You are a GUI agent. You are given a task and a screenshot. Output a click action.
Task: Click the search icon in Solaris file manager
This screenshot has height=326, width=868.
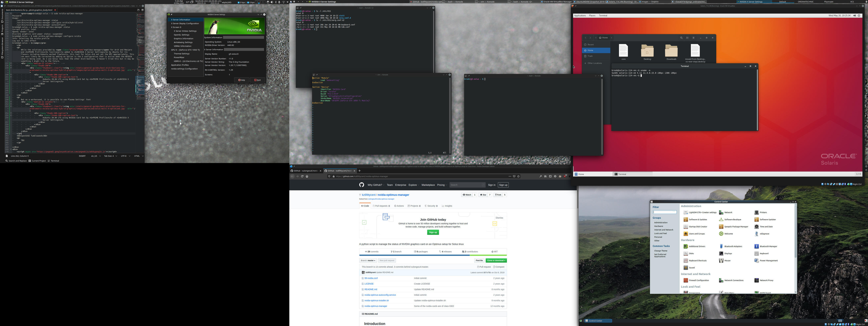[681, 38]
